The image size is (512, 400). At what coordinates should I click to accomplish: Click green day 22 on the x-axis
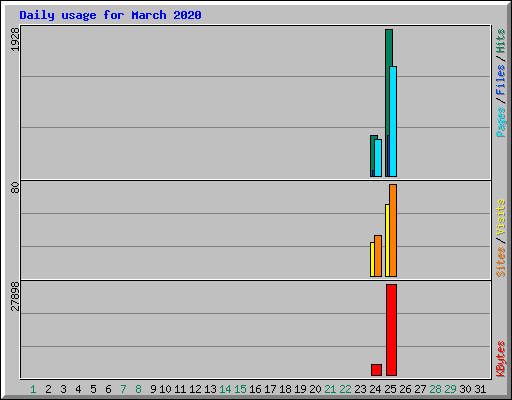(345, 389)
